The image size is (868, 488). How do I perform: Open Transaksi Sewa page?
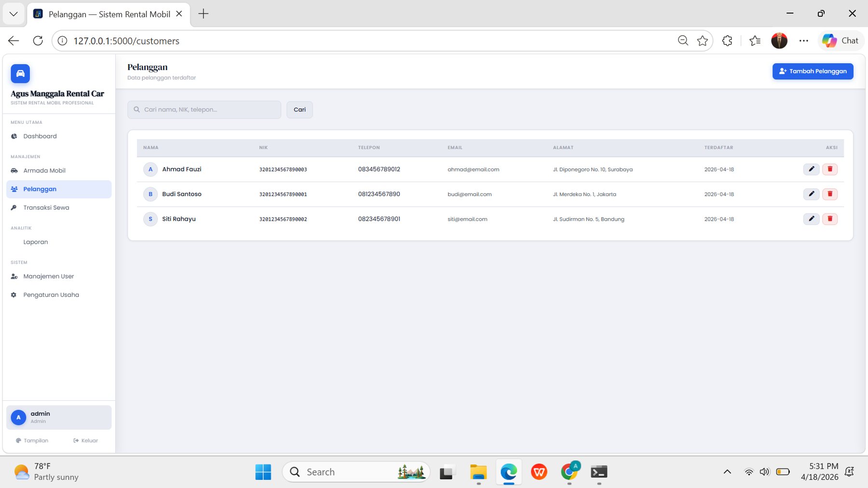[46, 208]
